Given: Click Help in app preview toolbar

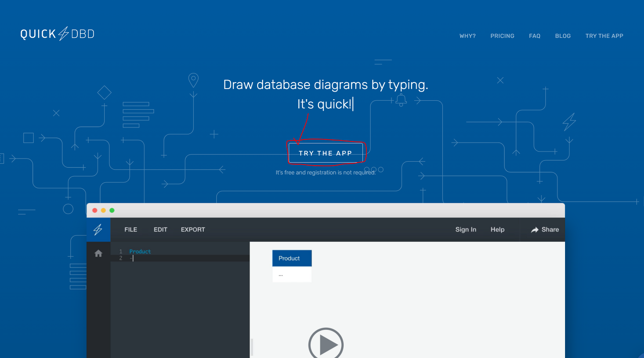Looking at the screenshot, I should pyautogui.click(x=498, y=230).
